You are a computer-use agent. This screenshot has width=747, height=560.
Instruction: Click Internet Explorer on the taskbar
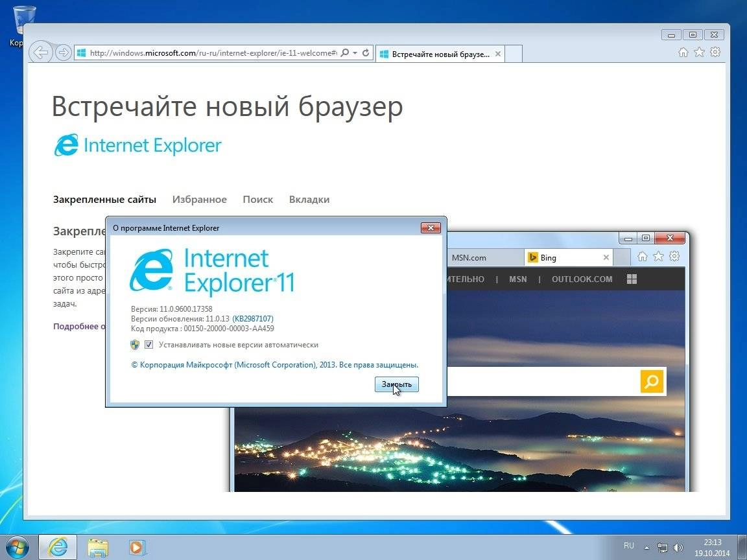[57, 547]
